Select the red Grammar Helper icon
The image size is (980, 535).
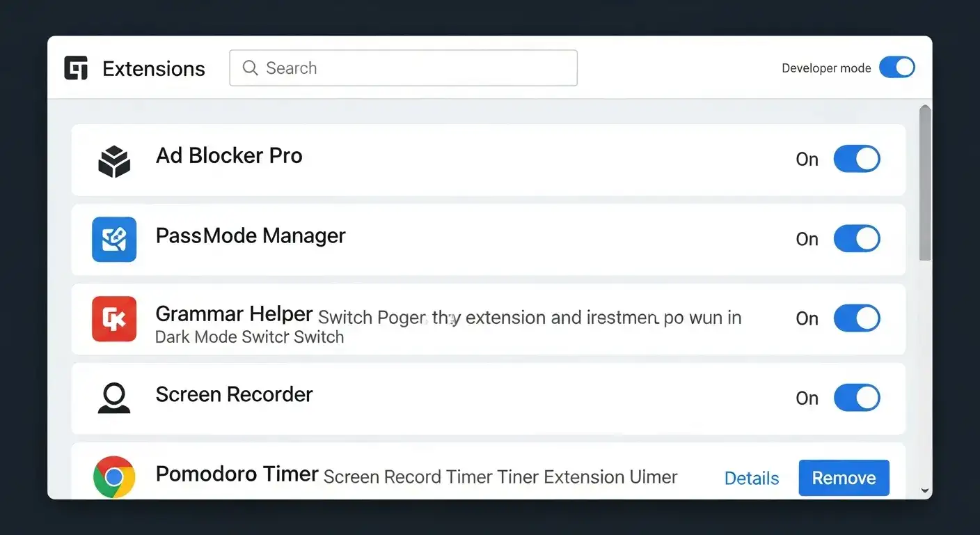(113, 319)
